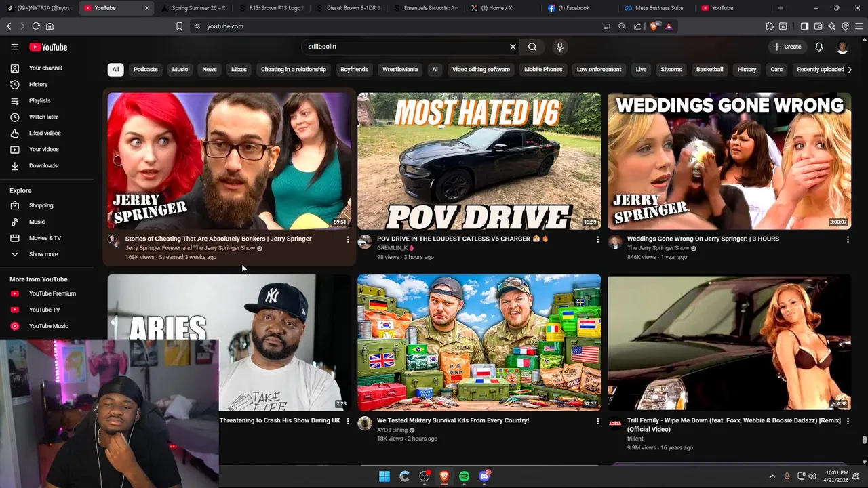Open Movies & TV under Explore
The height and width of the screenshot is (488, 868).
pyautogui.click(x=46, y=238)
